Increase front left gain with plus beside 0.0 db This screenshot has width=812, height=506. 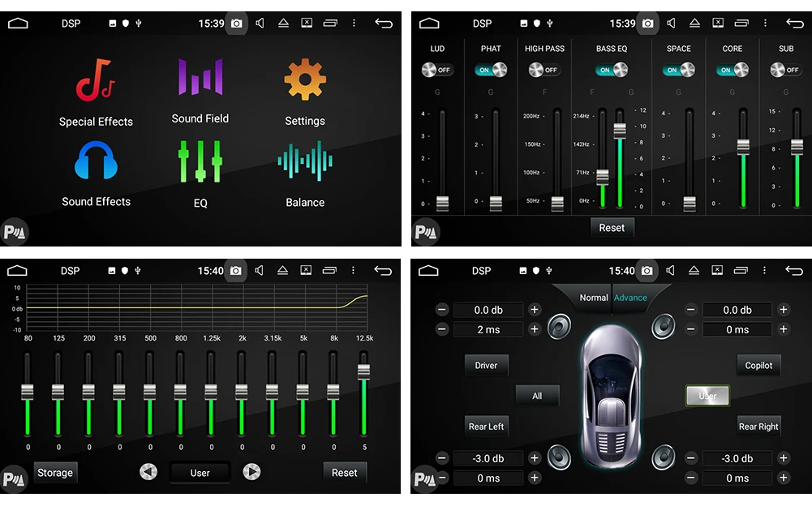[535, 310]
